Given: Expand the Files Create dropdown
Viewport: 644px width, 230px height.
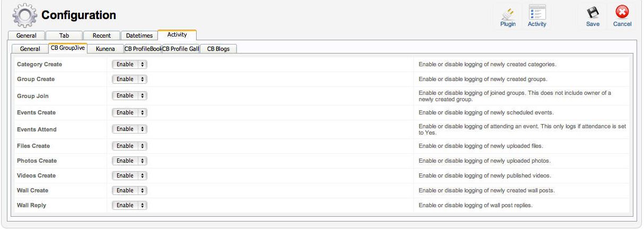Looking at the screenshot, I should pos(129,146).
